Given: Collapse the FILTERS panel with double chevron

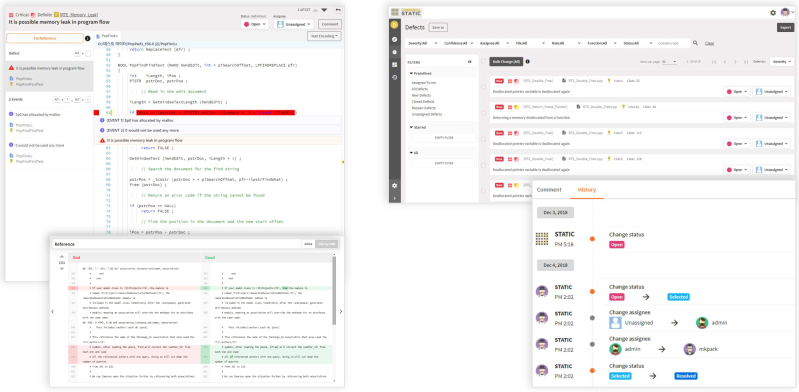Looking at the screenshot, I should coord(470,62).
